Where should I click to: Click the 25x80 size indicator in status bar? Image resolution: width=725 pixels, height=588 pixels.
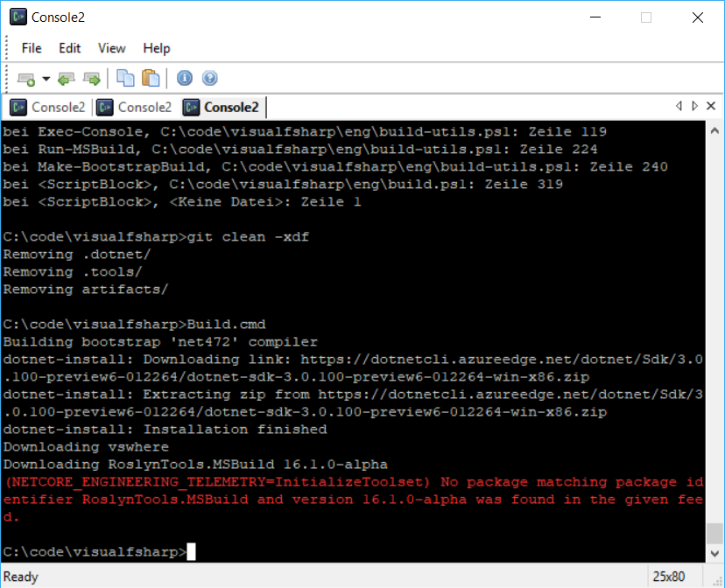click(x=666, y=576)
